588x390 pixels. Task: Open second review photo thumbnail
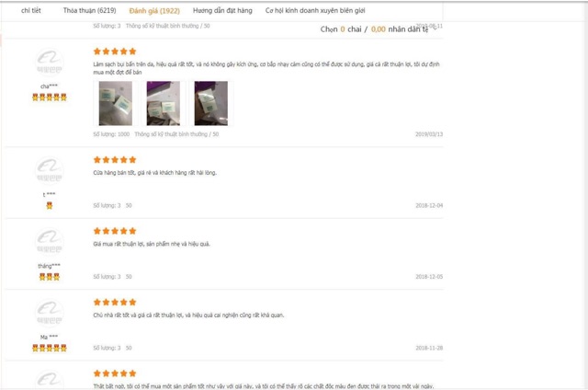[x=164, y=103]
